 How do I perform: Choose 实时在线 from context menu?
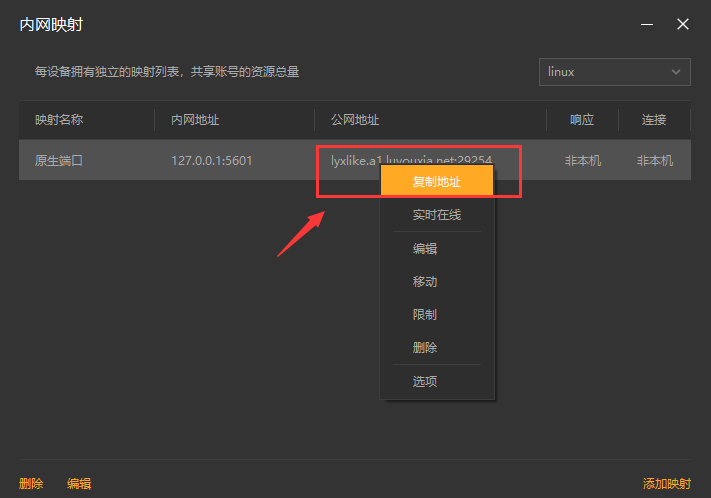(x=437, y=215)
